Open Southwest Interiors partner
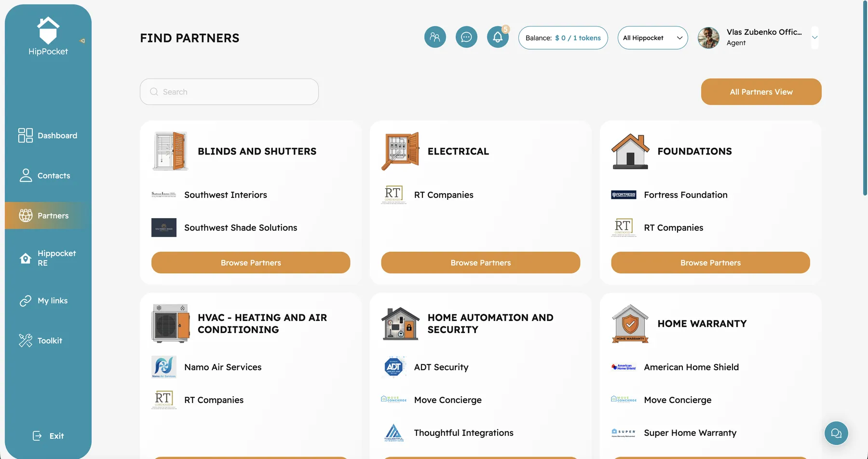The width and height of the screenshot is (868, 459). [x=226, y=195]
